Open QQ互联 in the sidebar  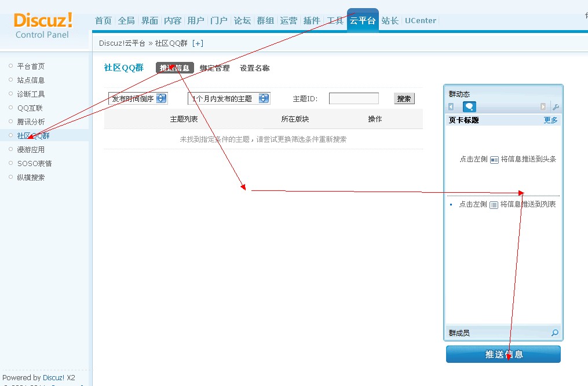pos(30,108)
